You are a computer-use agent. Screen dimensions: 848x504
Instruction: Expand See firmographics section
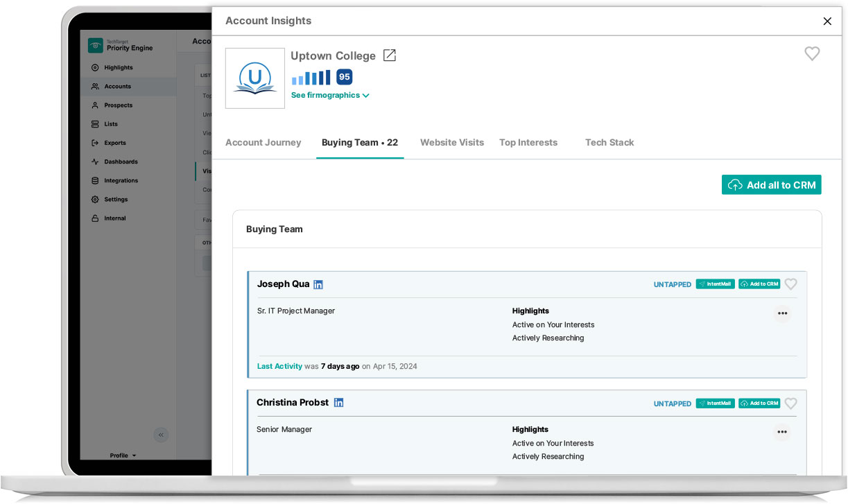tap(330, 95)
